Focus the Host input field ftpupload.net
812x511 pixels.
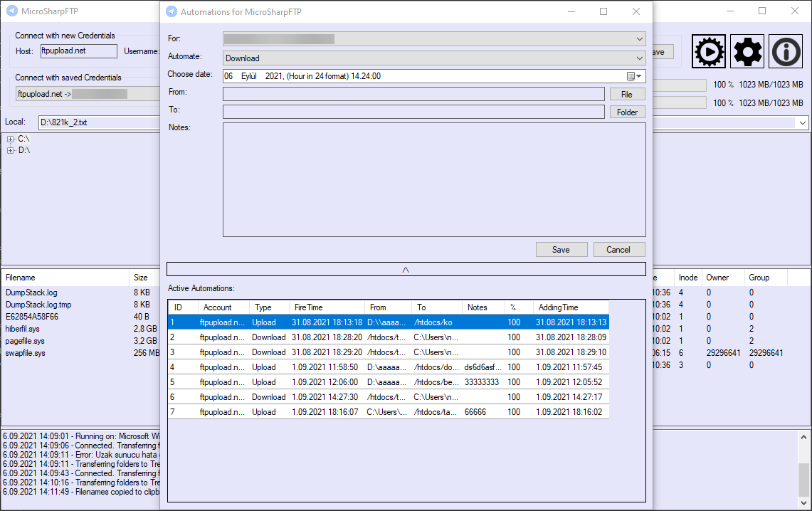pos(79,51)
